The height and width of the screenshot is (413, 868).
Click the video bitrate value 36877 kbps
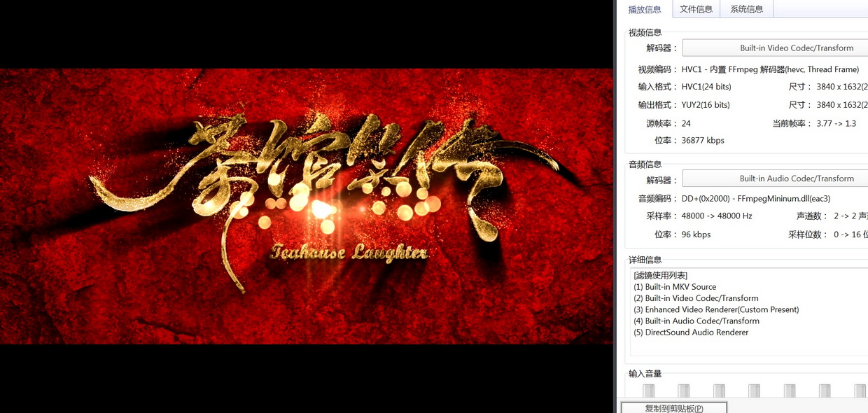coord(703,140)
